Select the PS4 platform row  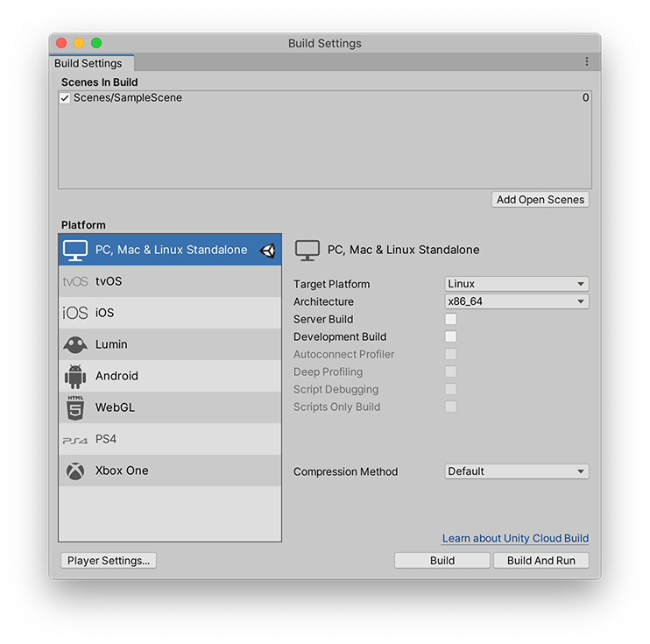(170, 439)
